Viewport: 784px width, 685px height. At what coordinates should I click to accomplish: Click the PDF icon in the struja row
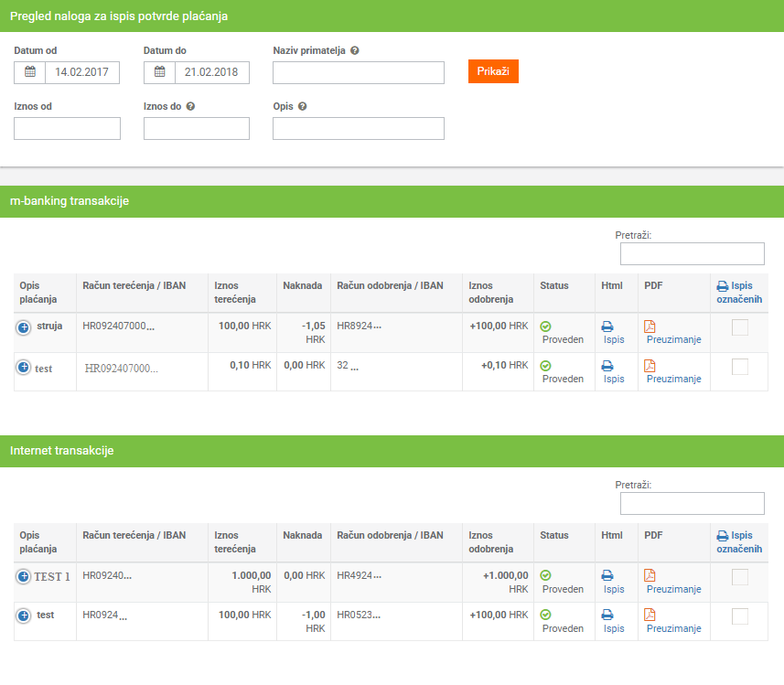pos(650,326)
